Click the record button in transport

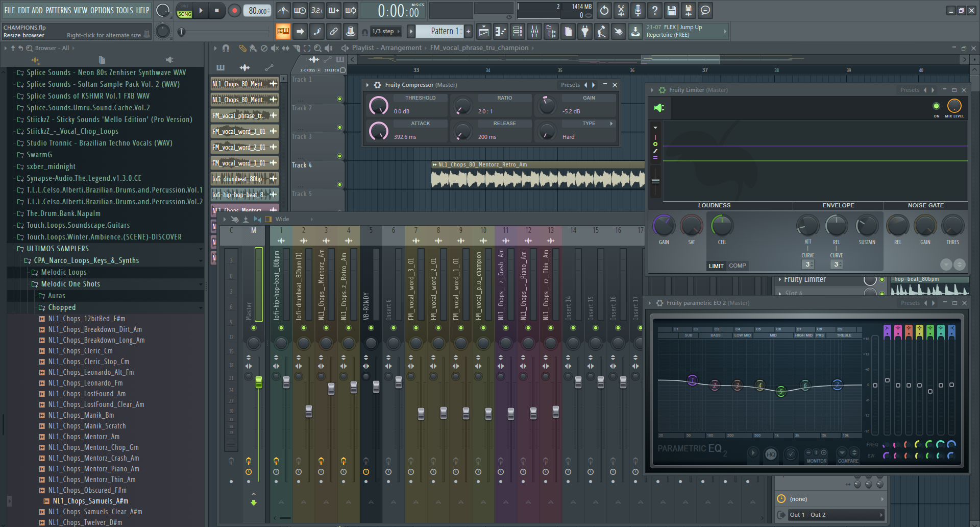pyautogui.click(x=234, y=10)
